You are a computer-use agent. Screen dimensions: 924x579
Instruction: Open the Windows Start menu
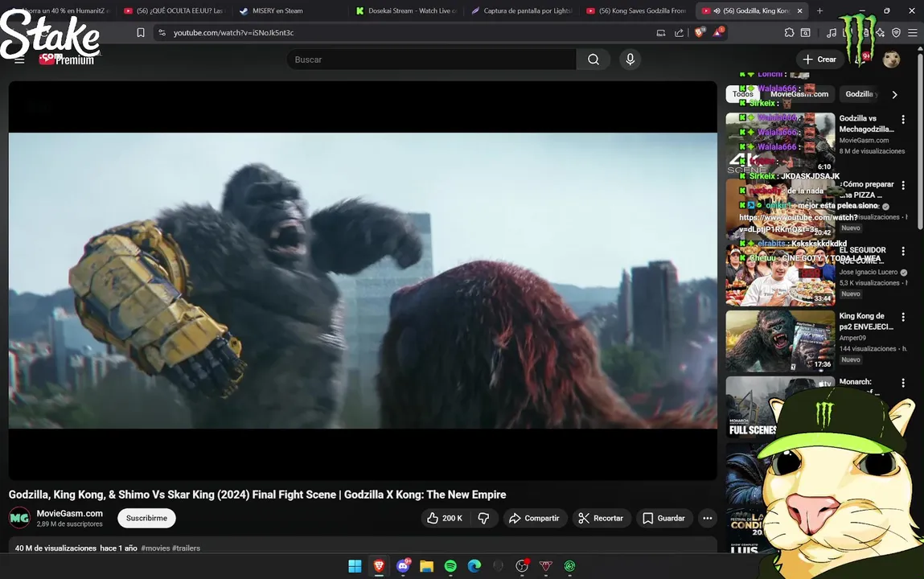tap(355, 566)
